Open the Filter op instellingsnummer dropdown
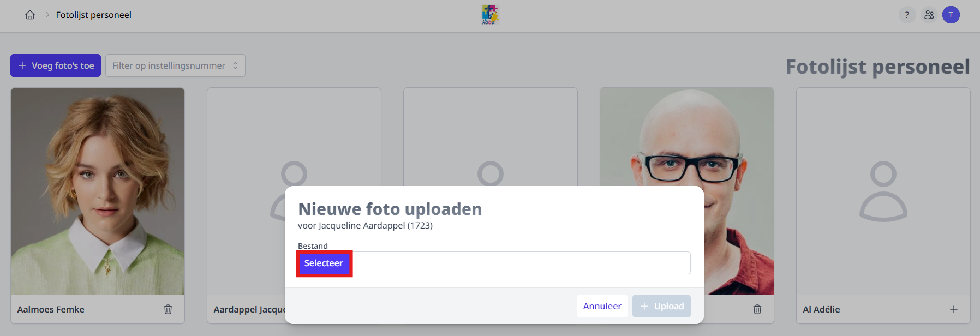This screenshot has width=980, height=336. [x=175, y=65]
